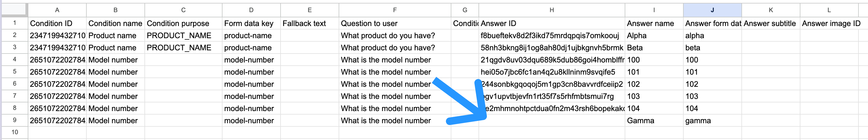Click the "Question to user" header cell

coord(395,23)
